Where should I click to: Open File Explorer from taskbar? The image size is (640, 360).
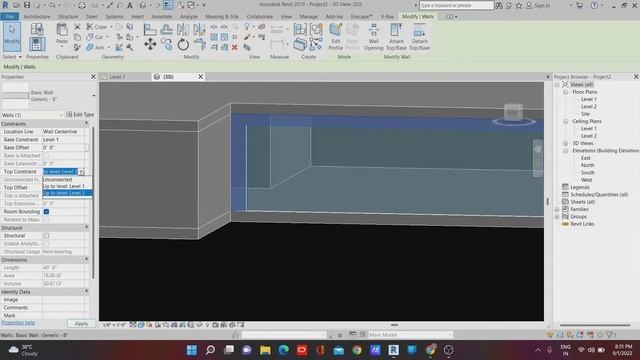tap(265, 350)
